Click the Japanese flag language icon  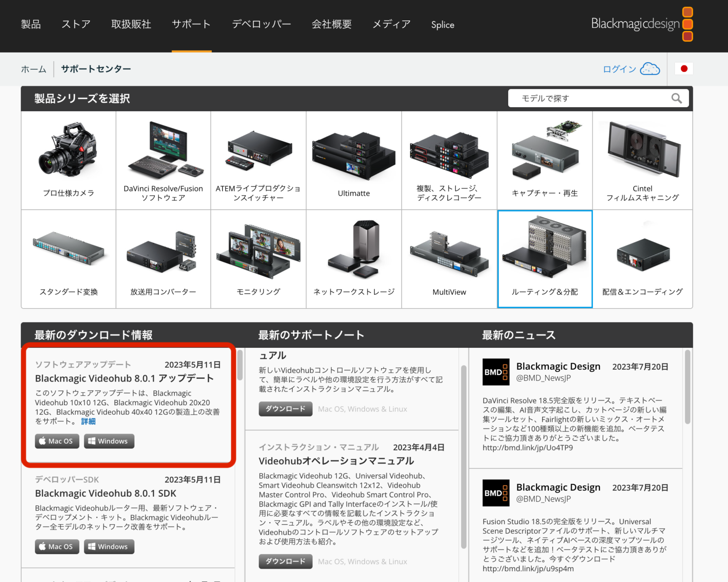coord(684,69)
